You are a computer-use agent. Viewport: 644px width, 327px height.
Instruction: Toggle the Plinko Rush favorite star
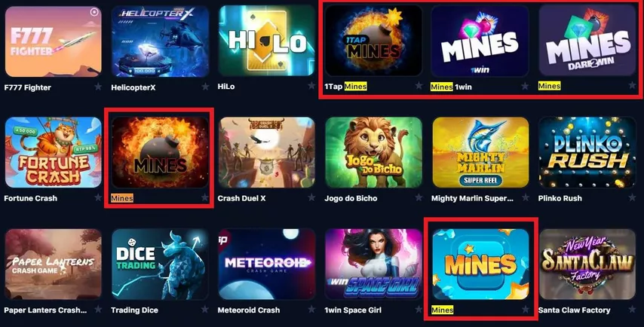pos(632,197)
